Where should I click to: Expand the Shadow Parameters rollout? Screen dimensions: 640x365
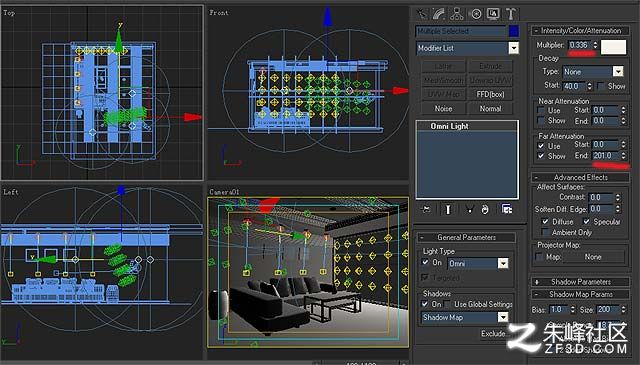(580, 282)
